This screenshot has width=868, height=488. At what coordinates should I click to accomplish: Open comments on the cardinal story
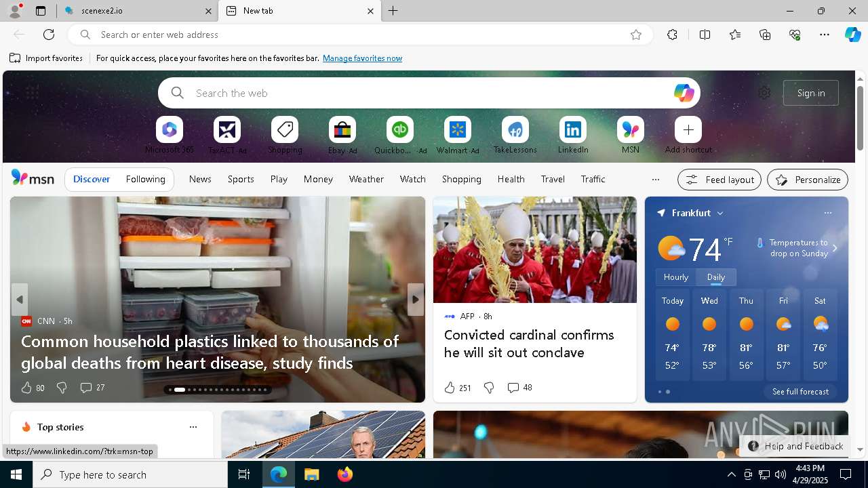point(519,388)
